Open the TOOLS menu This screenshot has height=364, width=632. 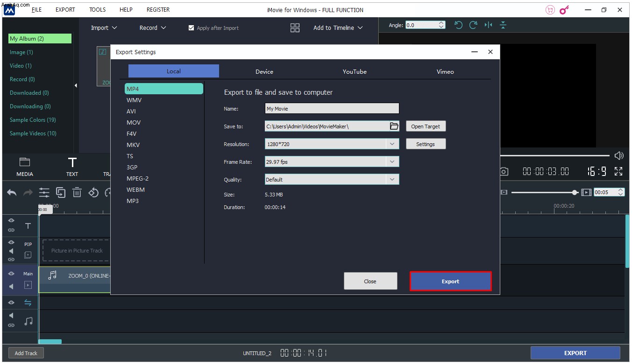[97, 10]
